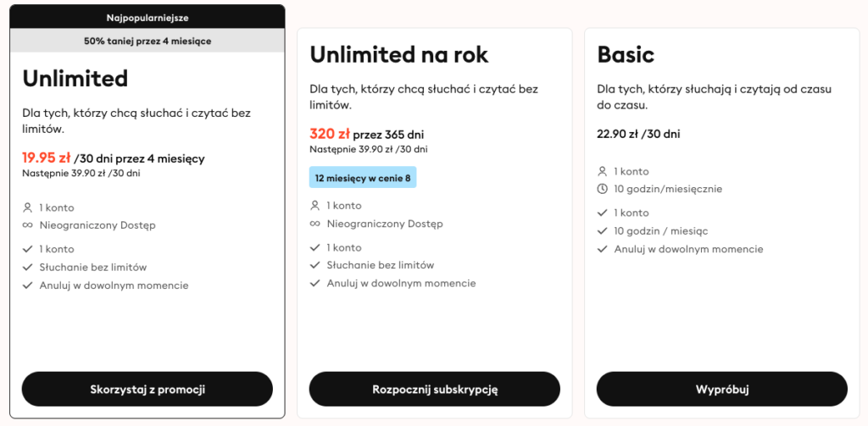
Task: Click the infinity icon in Unlimited plan
Action: (28, 225)
